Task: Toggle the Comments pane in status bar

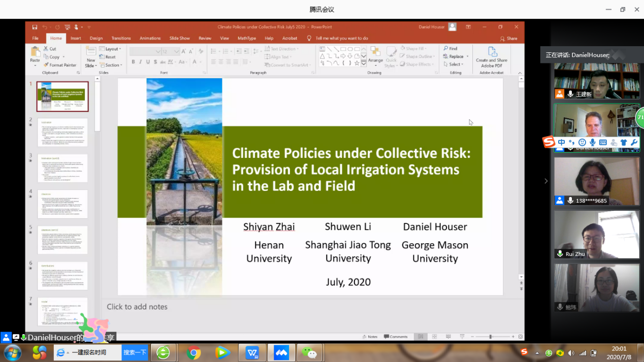Action: (x=396, y=337)
